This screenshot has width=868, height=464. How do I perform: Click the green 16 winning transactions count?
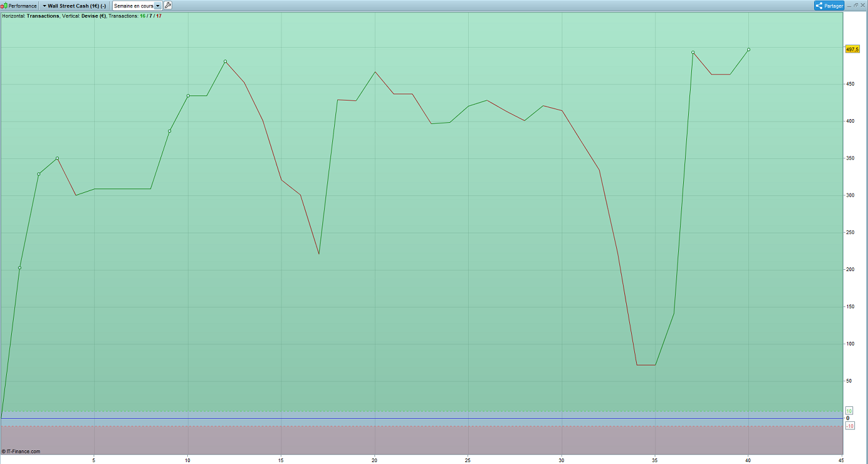pyautogui.click(x=143, y=16)
